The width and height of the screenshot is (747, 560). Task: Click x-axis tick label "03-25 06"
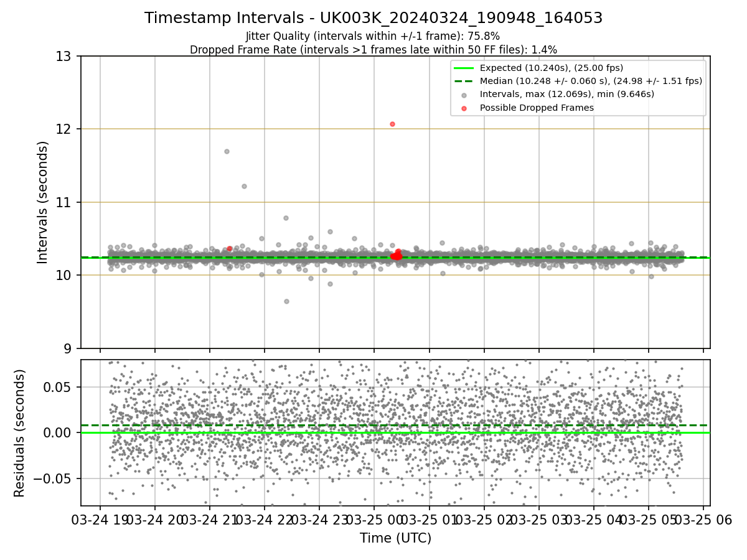(x=703, y=521)
